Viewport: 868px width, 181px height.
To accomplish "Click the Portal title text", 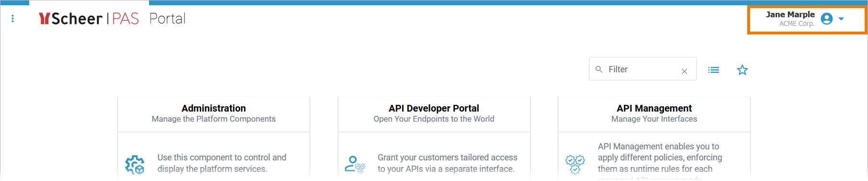I will pos(167,19).
